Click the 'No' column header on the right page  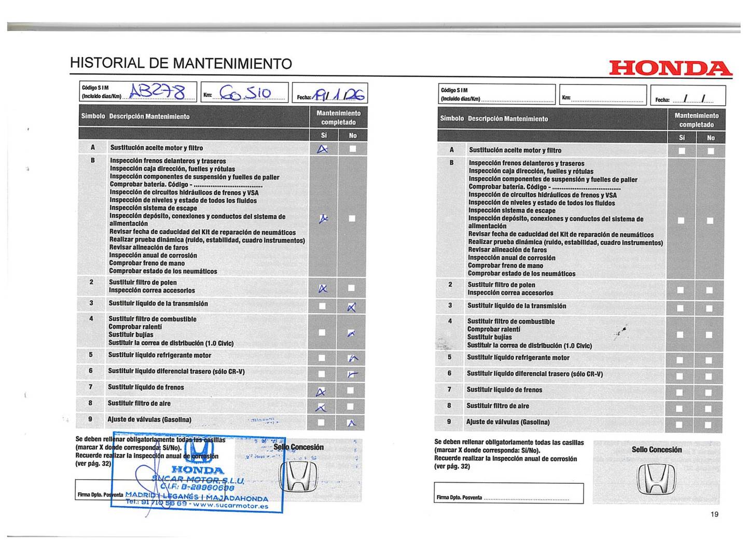711,137
